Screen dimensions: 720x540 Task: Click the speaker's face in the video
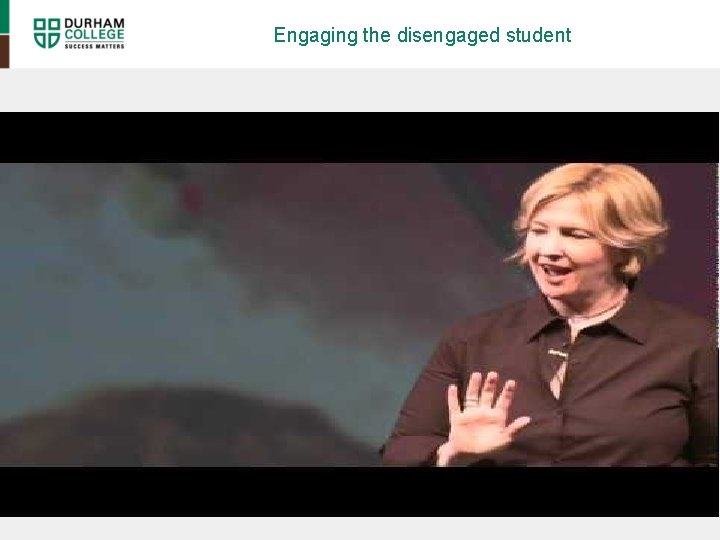click(568, 253)
